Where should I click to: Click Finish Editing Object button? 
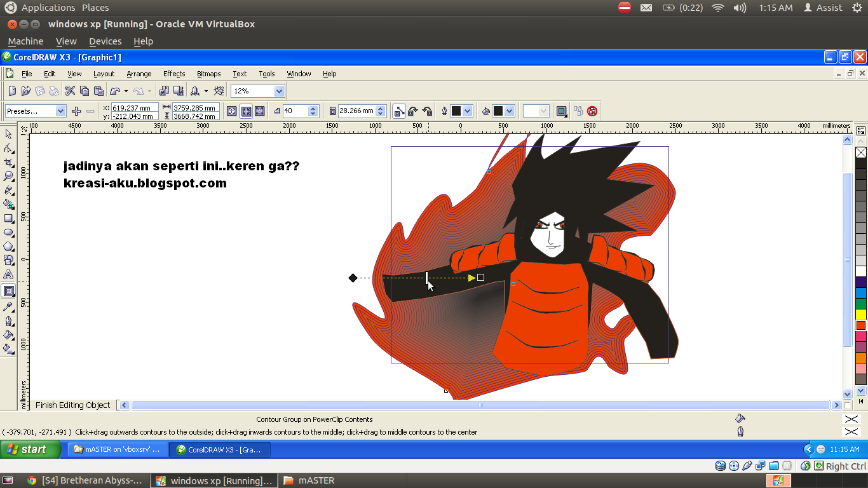[x=73, y=405]
